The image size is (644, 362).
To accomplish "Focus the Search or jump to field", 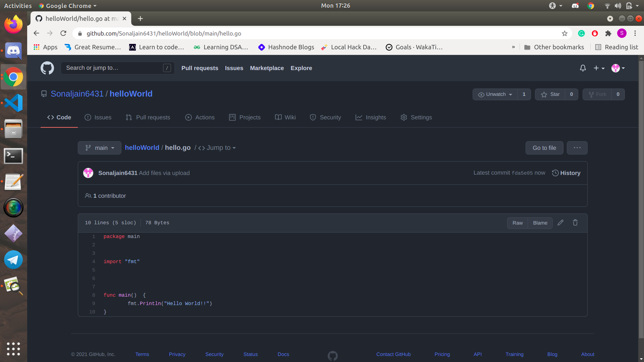I will pyautogui.click(x=114, y=68).
